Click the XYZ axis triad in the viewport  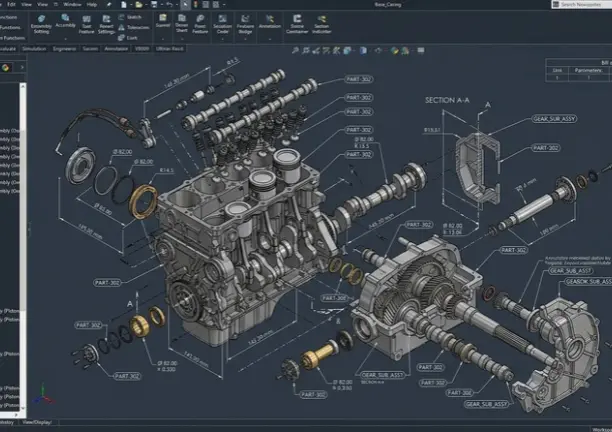tap(43, 395)
